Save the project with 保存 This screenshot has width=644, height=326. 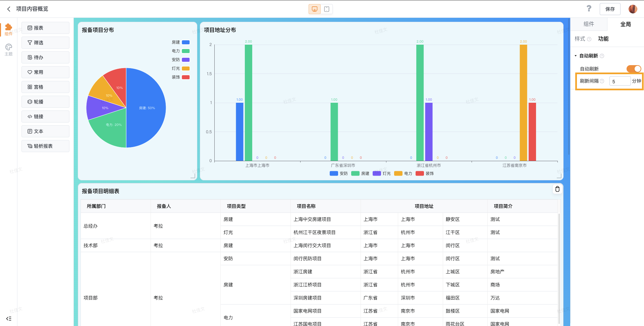click(610, 9)
